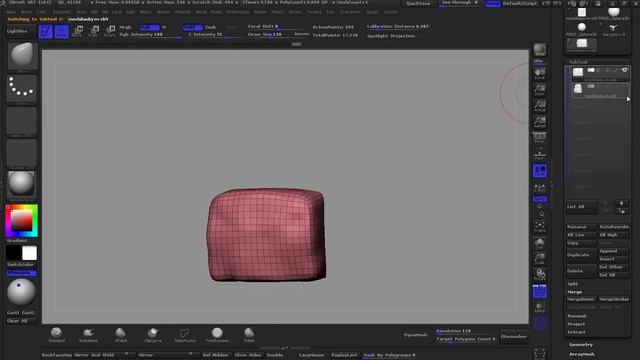Click the Scroll canvas icon

[x=540, y=73]
